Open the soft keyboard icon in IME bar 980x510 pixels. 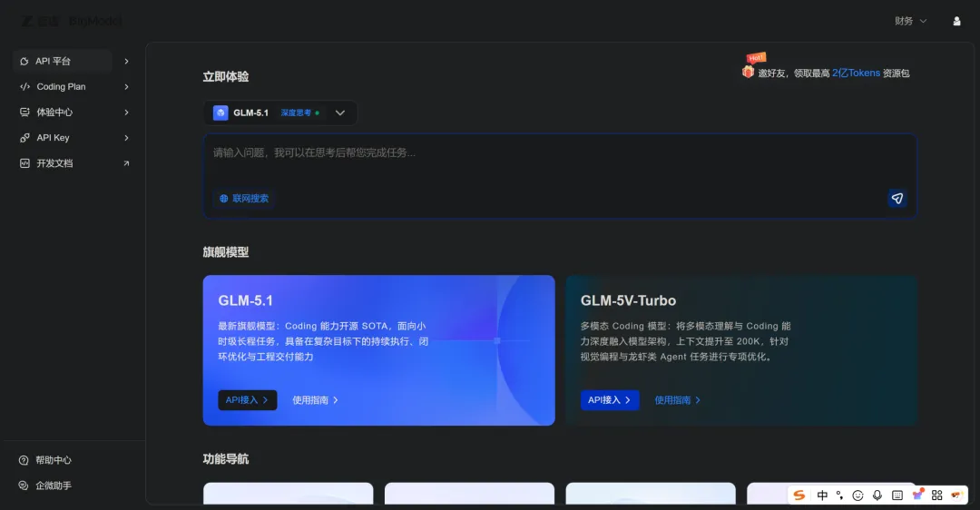897,495
